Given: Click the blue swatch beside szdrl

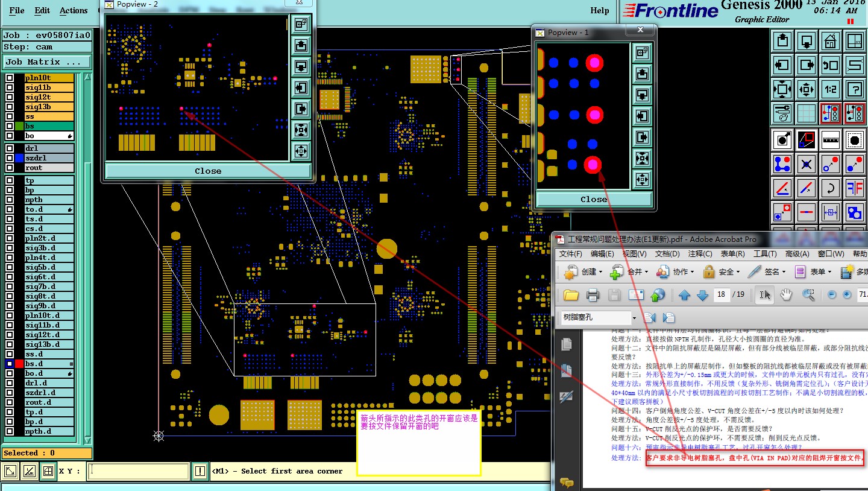Looking at the screenshot, I should coord(19,158).
